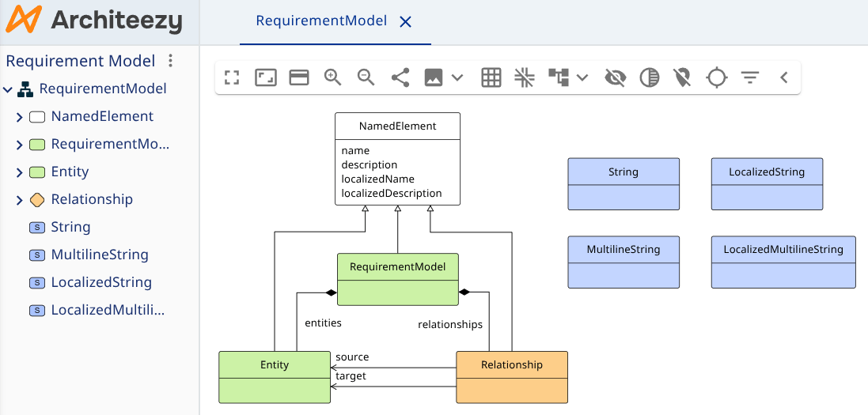
Task: Click the zoom out magnifier
Action: (366, 77)
